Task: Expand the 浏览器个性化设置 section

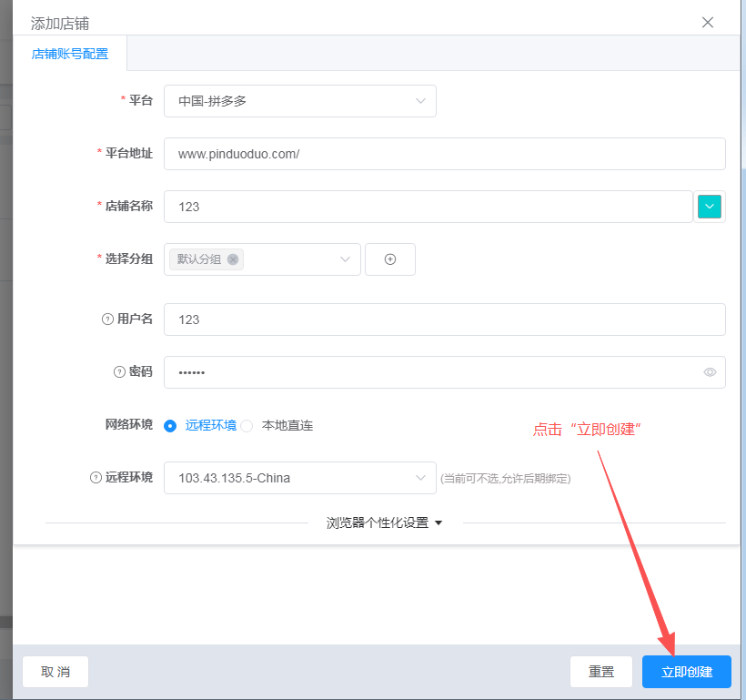Action: [x=384, y=522]
